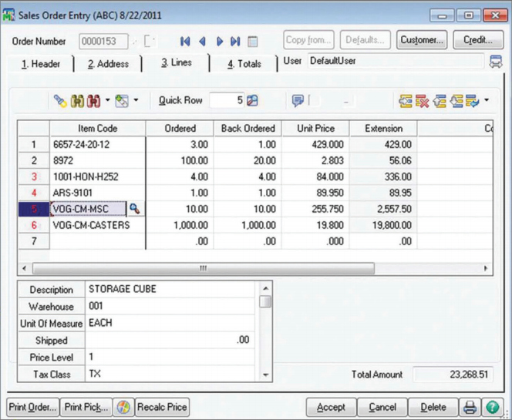This screenshot has width=512, height=420.
Task: Switch to the 1. Header tab
Action: tap(41, 64)
